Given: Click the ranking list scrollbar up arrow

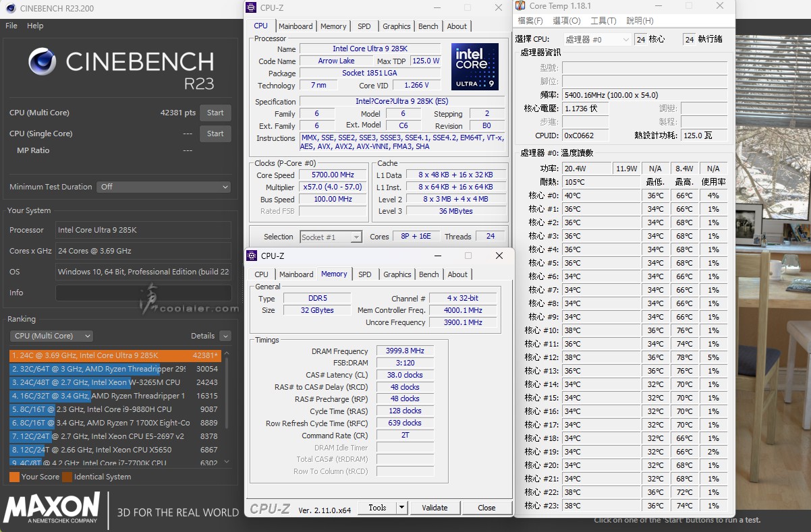Looking at the screenshot, I should coord(227,354).
